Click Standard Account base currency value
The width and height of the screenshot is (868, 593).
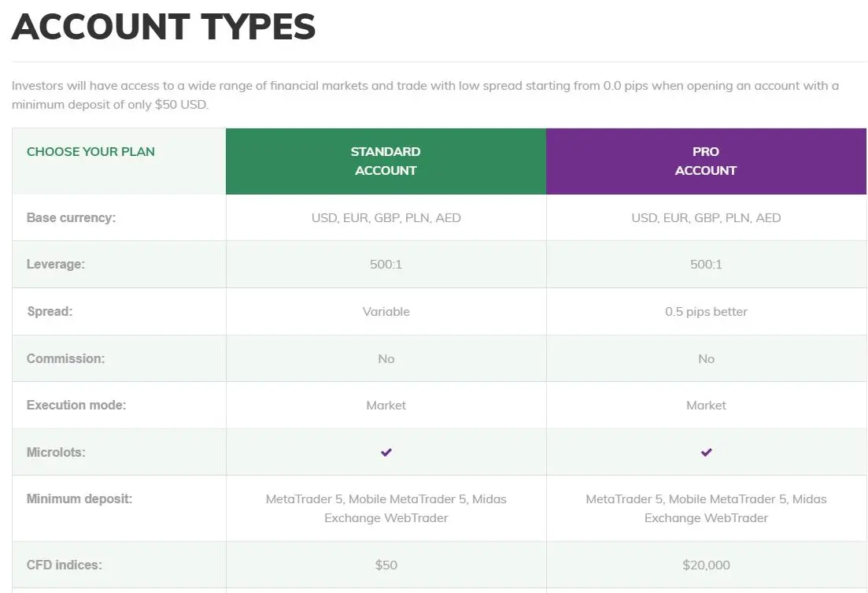tap(386, 218)
